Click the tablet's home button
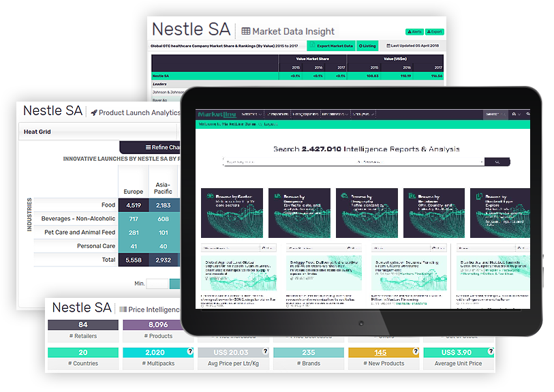This screenshot has height=392, width=554. 361,323
